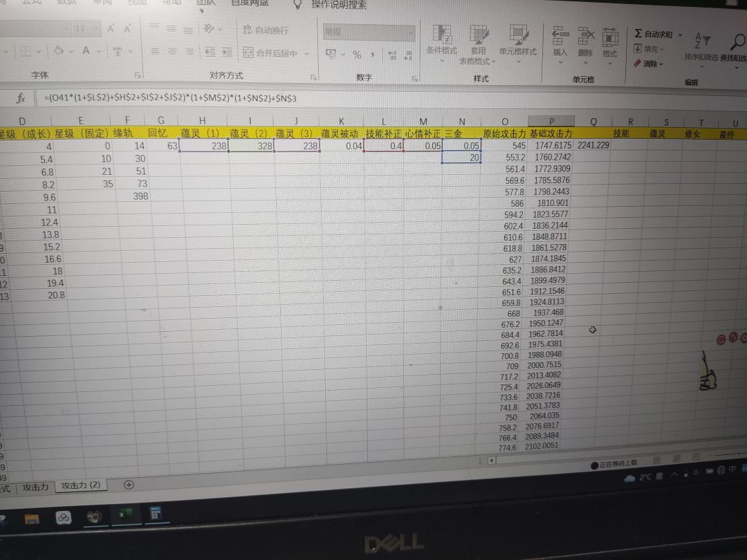The image size is (747, 560).
Task: Switch to the 攻击力 (2) sheet tab
Action: point(81,485)
